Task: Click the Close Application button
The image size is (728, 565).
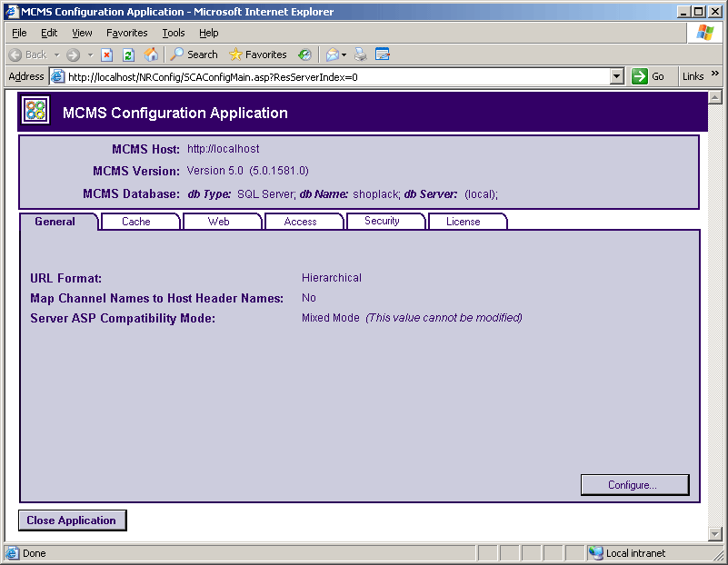Action: [x=72, y=520]
